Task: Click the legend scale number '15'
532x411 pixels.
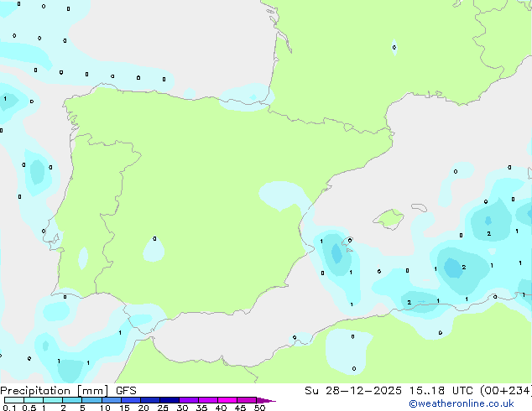Action: 124,408
